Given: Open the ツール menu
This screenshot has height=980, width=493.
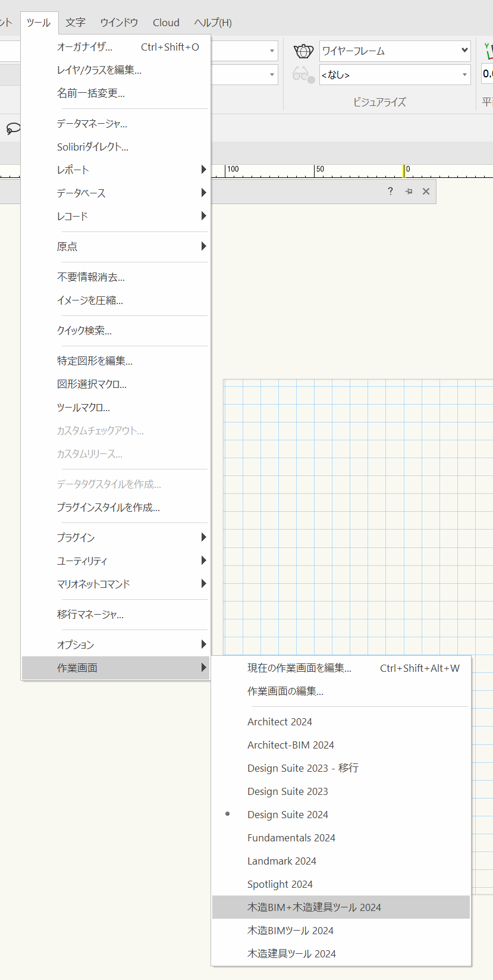Looking at the screenshot, I should (39, 23).
